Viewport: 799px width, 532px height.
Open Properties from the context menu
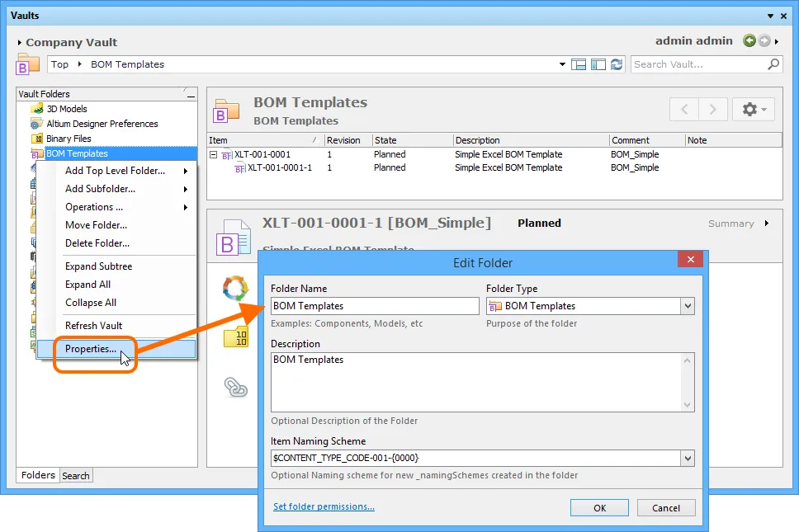pyautogui.click(x=116, y=349)
